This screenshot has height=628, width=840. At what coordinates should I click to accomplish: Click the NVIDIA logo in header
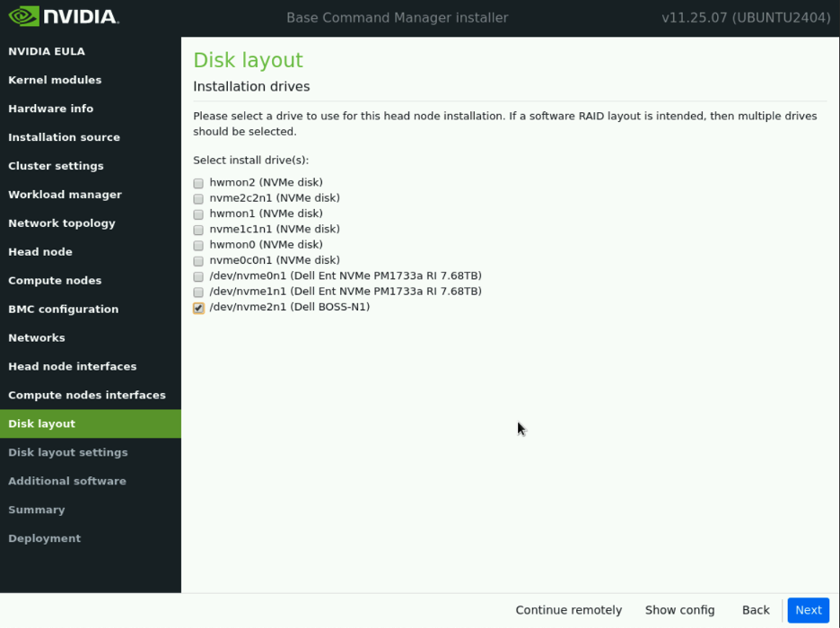click(x=63, y=17)
